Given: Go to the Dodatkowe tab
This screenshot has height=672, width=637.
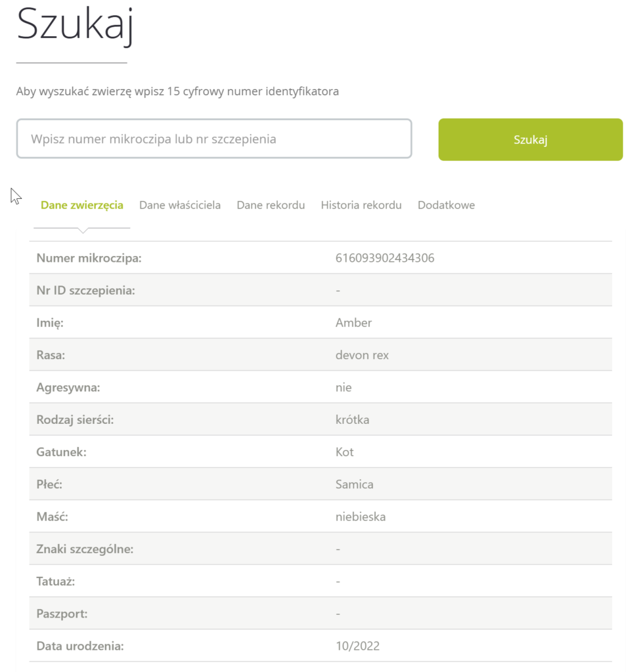Looking at the screenshot, I should (x=446, y=205).
